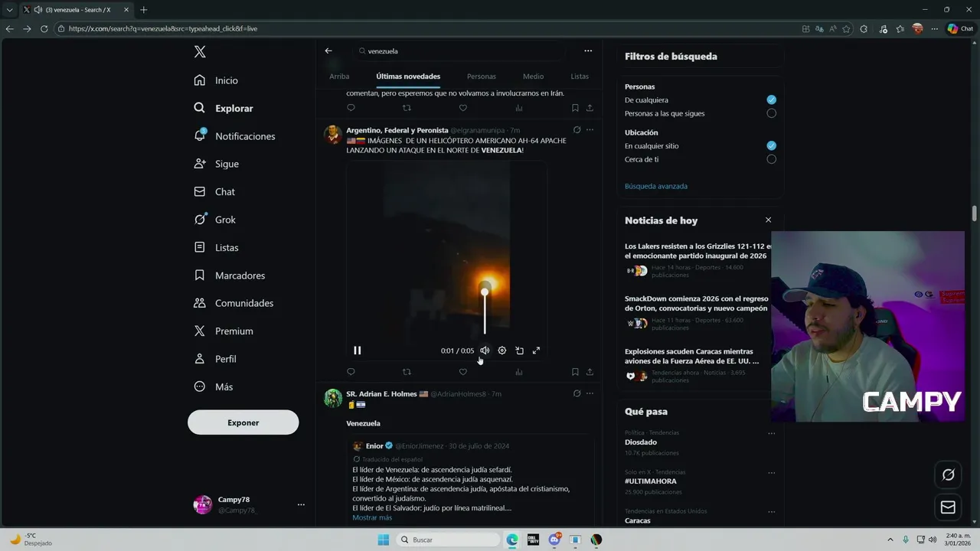Viewport: 980px width, 551px height.
Task: Open floating Grok button at right
Action: (948, 475)
